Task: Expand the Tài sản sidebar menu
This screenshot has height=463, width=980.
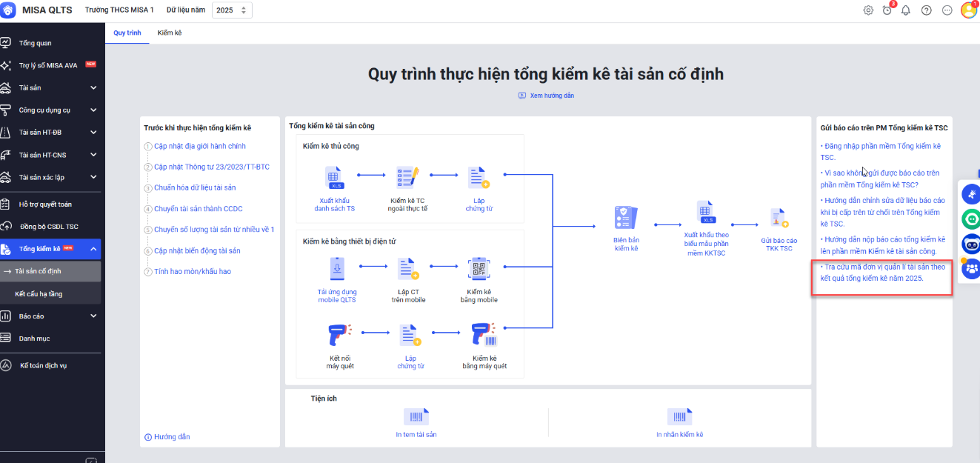Action: coord(93,88)
